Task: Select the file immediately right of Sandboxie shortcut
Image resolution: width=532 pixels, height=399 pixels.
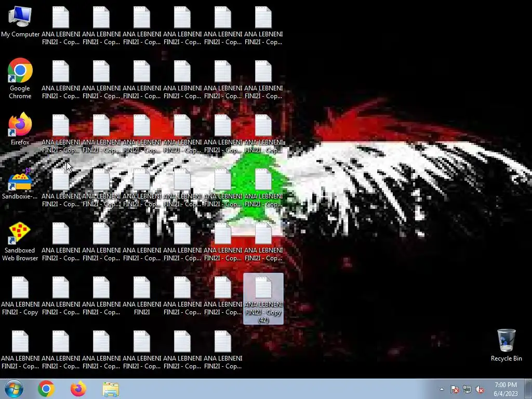Action: [61, 188]
